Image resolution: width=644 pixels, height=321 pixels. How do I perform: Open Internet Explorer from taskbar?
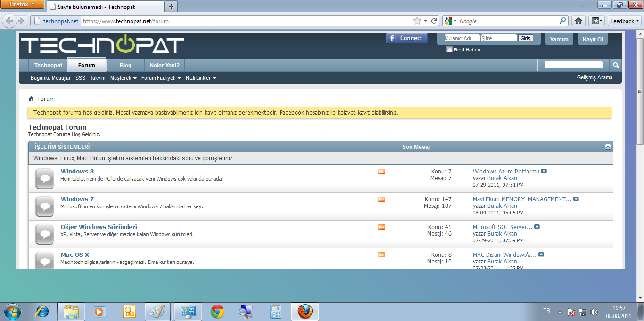click(42, 312)
